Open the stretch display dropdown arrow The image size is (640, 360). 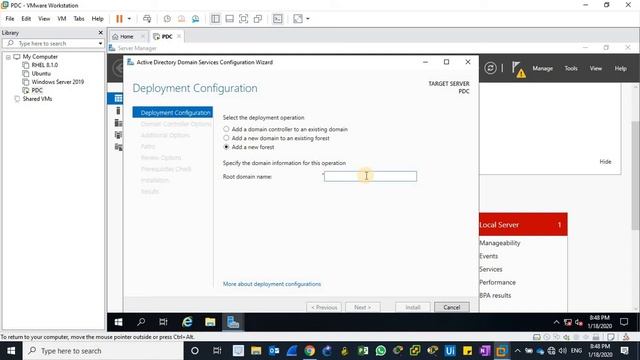[308, 19]
